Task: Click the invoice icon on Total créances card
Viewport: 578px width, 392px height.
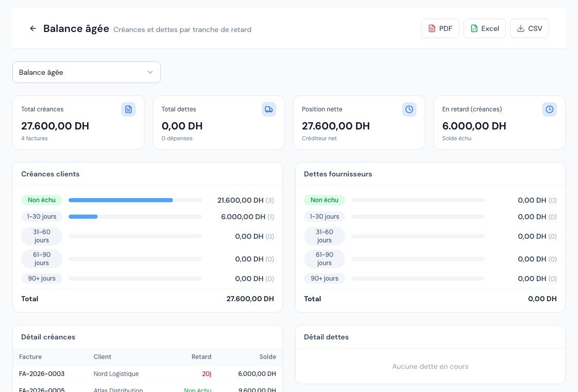Action: point(129,109)
